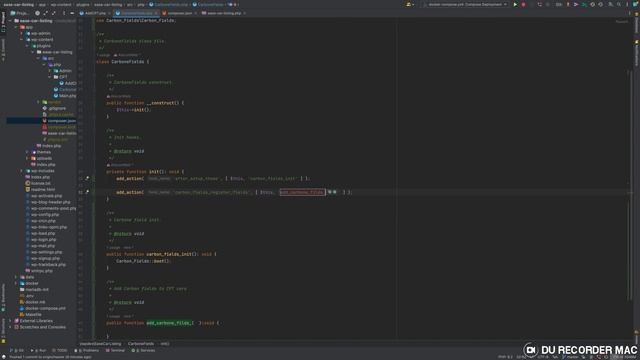Select docker-compose.yml in the project tree
The image size is (640, 360).
(42, 308)
